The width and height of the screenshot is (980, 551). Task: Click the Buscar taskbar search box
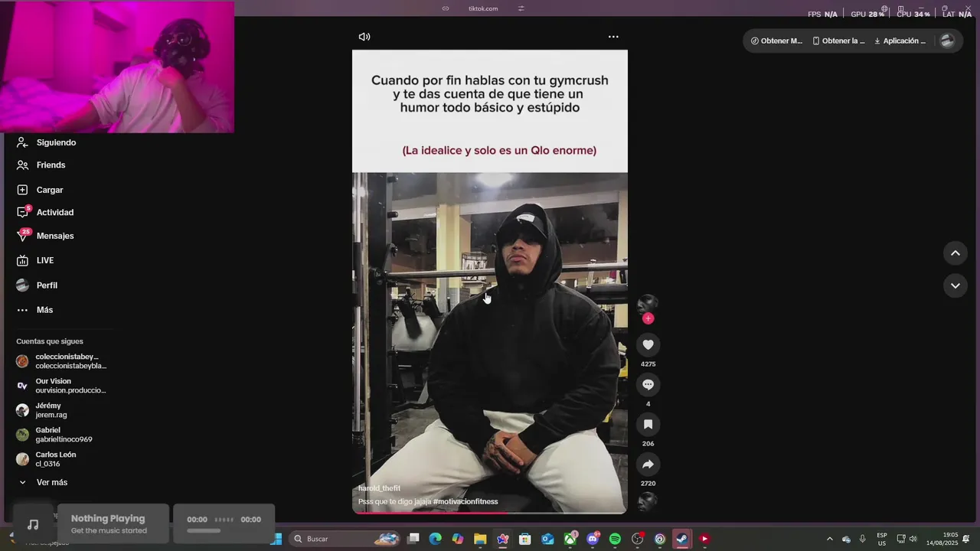pos(344,539)
